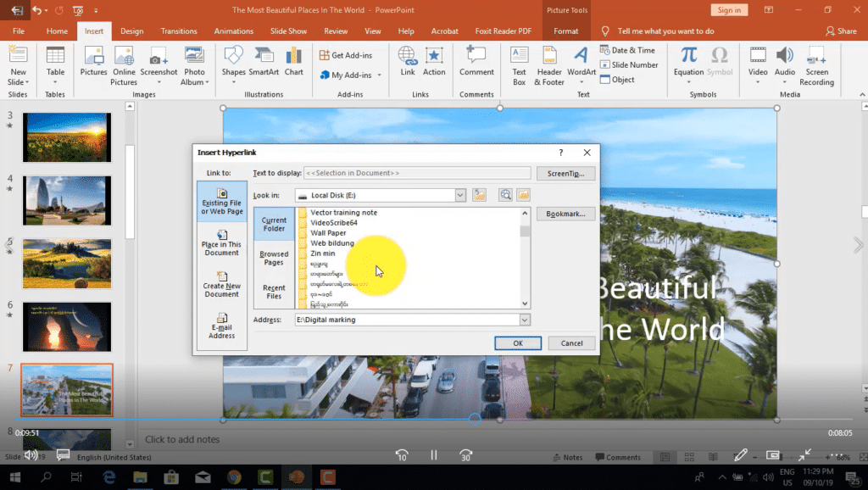Screen dimensions: 868x490
Task: Open ScreenTip settings
Action: click(565, 173)
